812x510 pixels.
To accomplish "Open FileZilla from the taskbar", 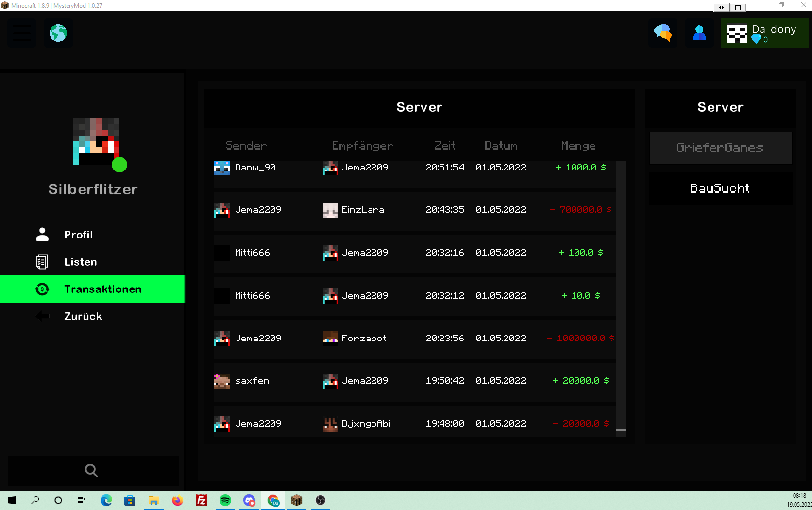I will [202, 500].
